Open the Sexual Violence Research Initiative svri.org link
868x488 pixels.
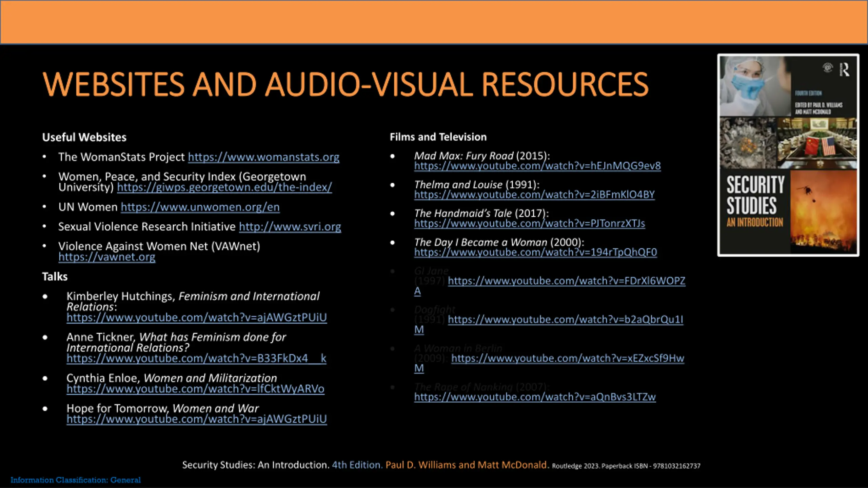[x=290, y=227]
